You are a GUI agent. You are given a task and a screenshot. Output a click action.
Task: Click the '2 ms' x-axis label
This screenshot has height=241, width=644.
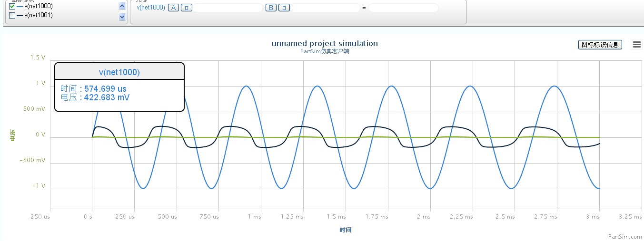pyautogui.click(x=424, y=216)
